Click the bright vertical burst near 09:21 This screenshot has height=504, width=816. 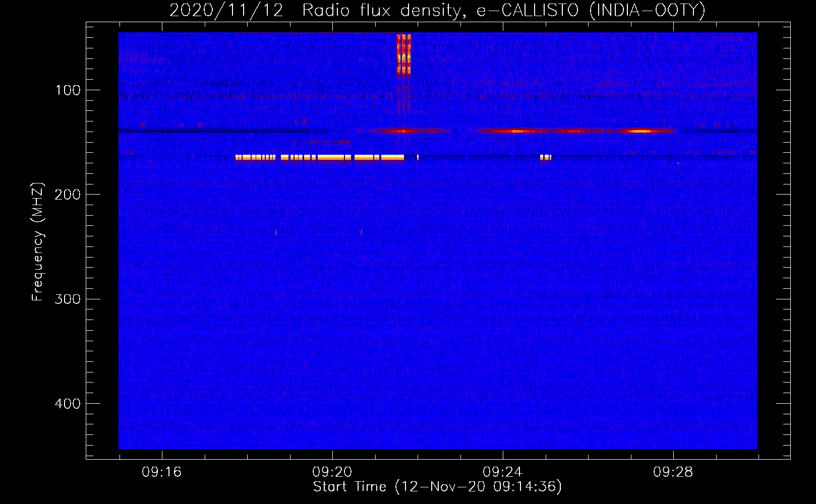(x=404, y=54)
